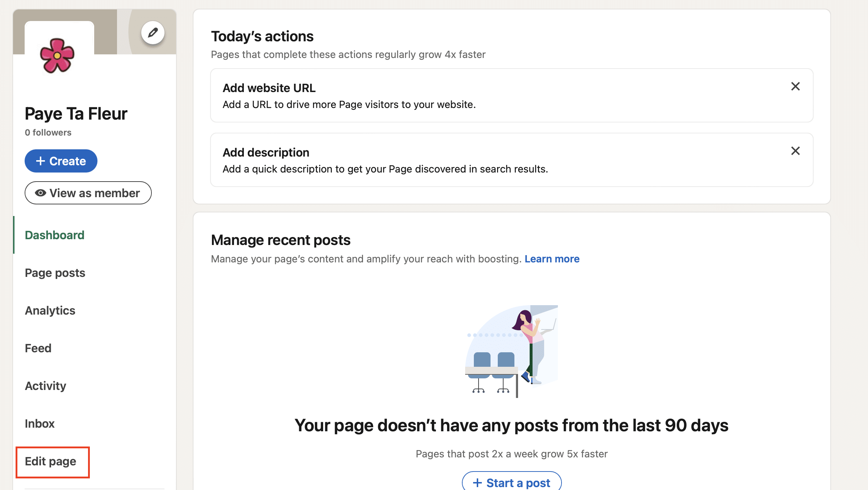Navigate to Page posts section
Image resolution: width=868 pixels, height=490 pixels.
click(x=55, y=273)
